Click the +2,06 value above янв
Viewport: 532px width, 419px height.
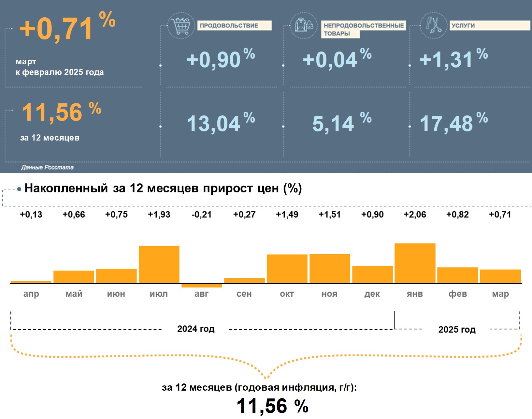click(x=415, y=215)
